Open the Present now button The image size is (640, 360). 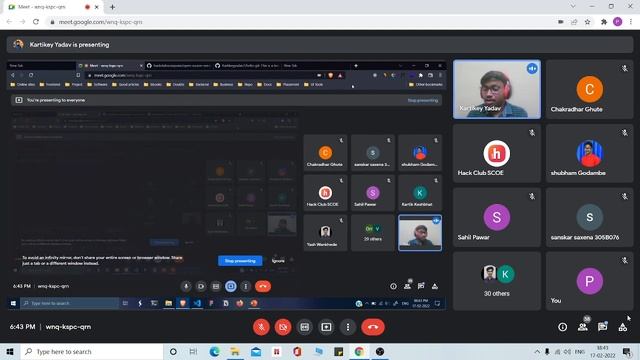click(x=326, y=327)
